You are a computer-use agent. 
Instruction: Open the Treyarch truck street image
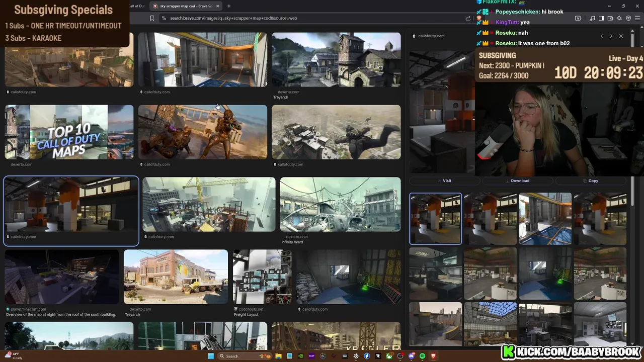coord(176,277)
